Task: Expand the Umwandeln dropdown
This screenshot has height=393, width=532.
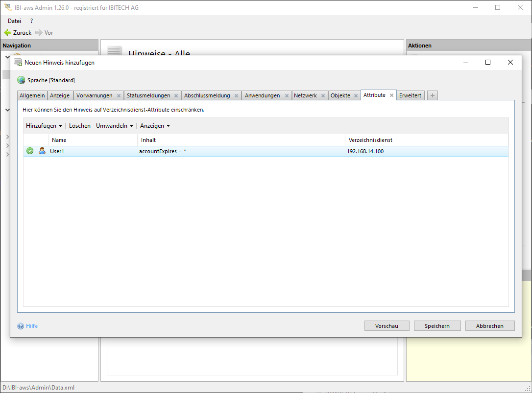Action: 114,126
